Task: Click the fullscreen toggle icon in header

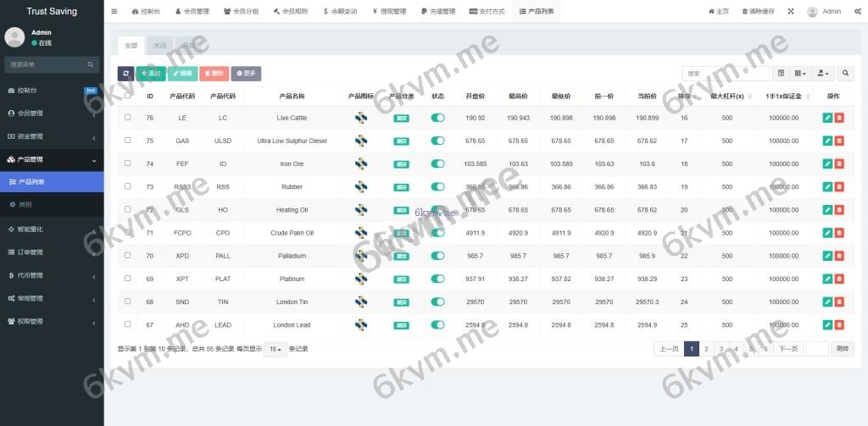Action: 791,12
